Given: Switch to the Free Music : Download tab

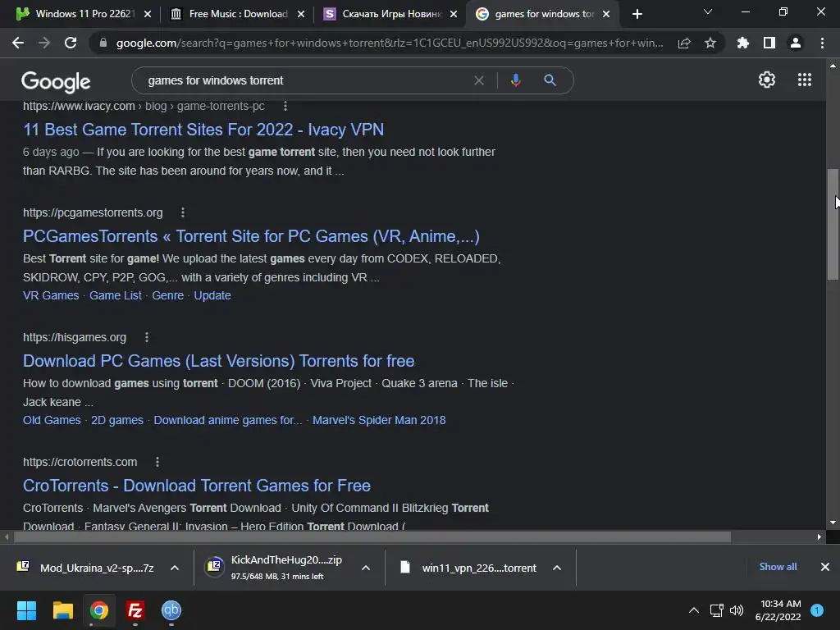Looking at the screenshot, I should pyautogui.click(x=235, y=14).
